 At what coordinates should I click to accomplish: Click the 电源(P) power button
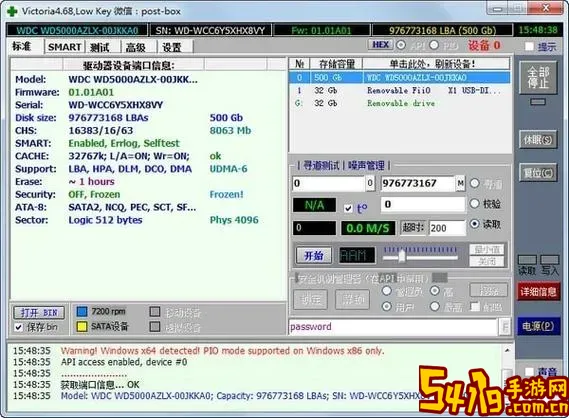pyautogui.click(x=538, y=326)
